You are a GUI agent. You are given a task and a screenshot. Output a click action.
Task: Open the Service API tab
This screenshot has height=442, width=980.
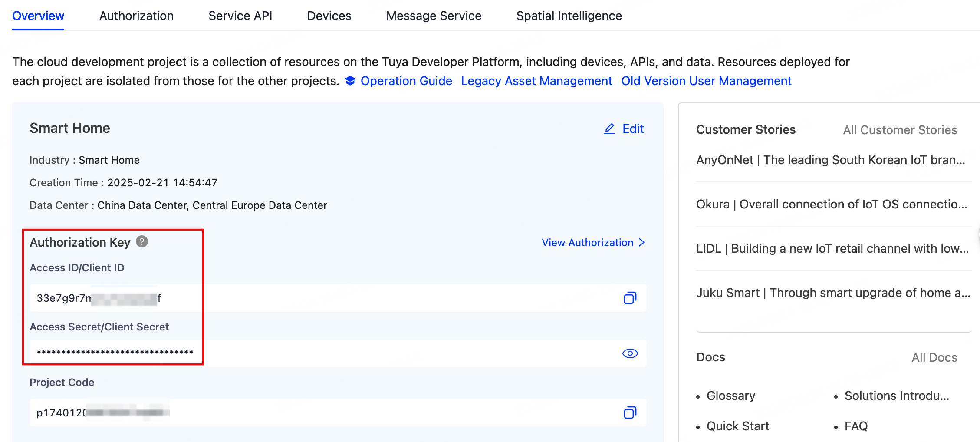[x=240, y=16]
